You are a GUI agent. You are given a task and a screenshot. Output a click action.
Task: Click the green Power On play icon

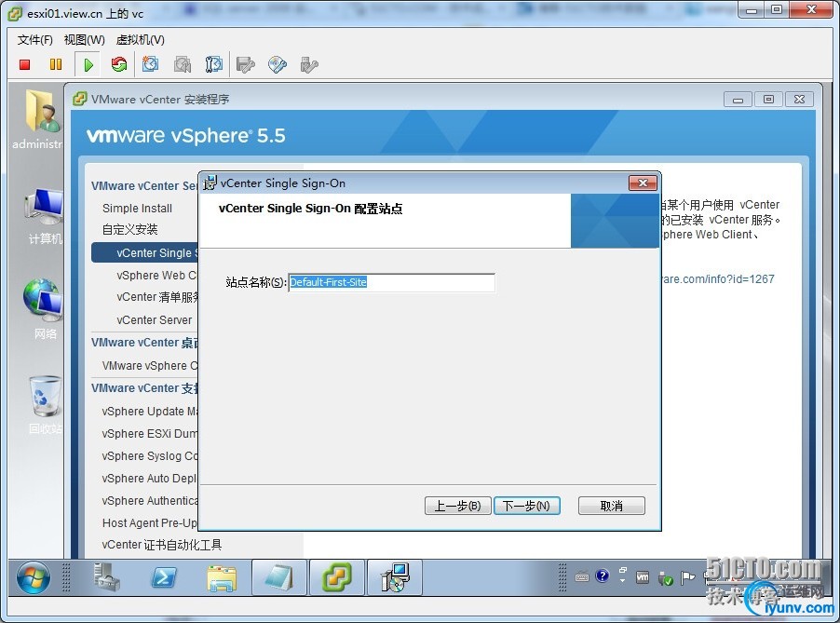pyautogui.click(x=88, y=65)
